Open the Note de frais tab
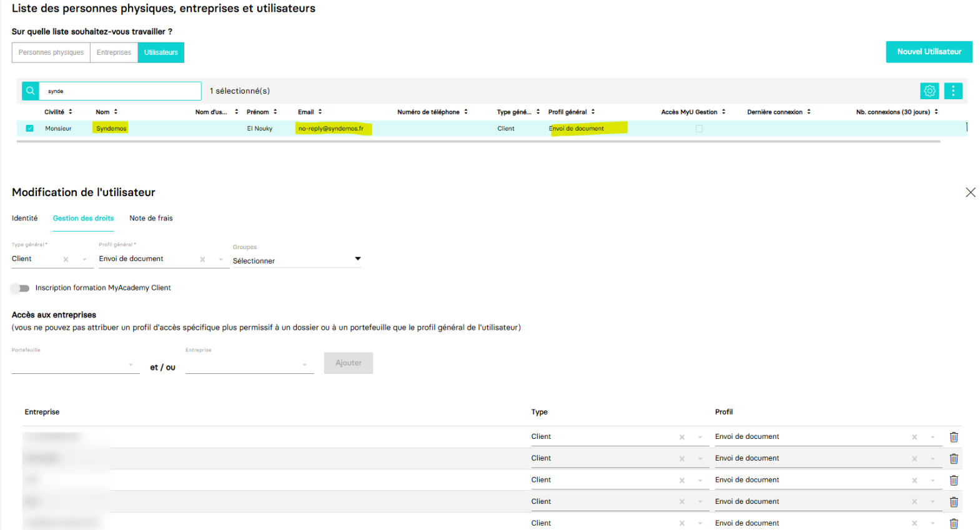 (x=151, y=218)
